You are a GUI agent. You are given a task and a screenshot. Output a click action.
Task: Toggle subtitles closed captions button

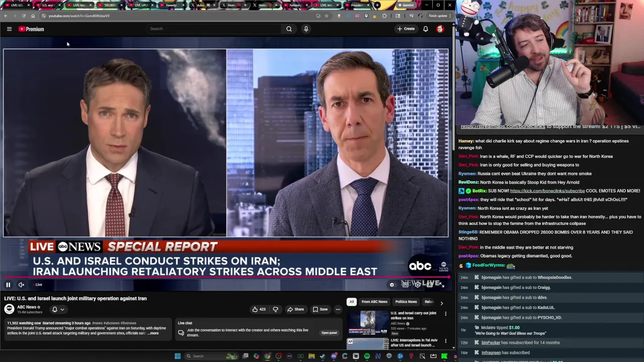(405, 285)
